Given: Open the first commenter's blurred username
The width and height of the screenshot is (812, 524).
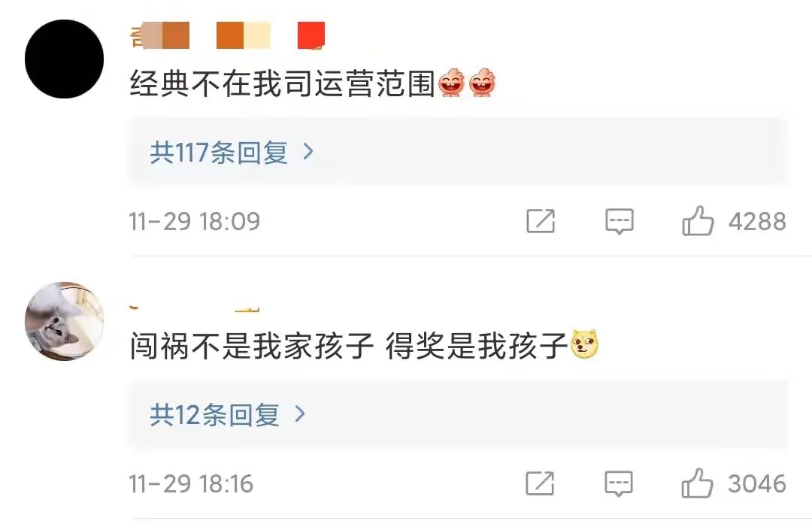Looking at the screenshot, I should [x=228, y=35].
